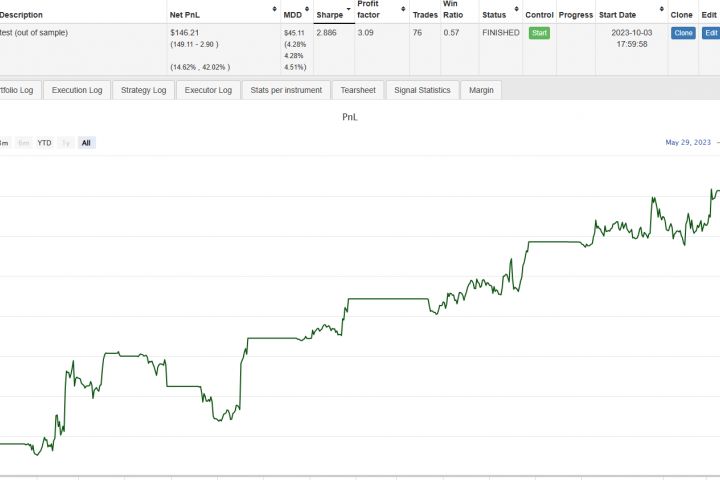Click the FINISHED status cell
The height and width of the screenshot is (480, 720).
pyautogui.click(x=501, y=33)
